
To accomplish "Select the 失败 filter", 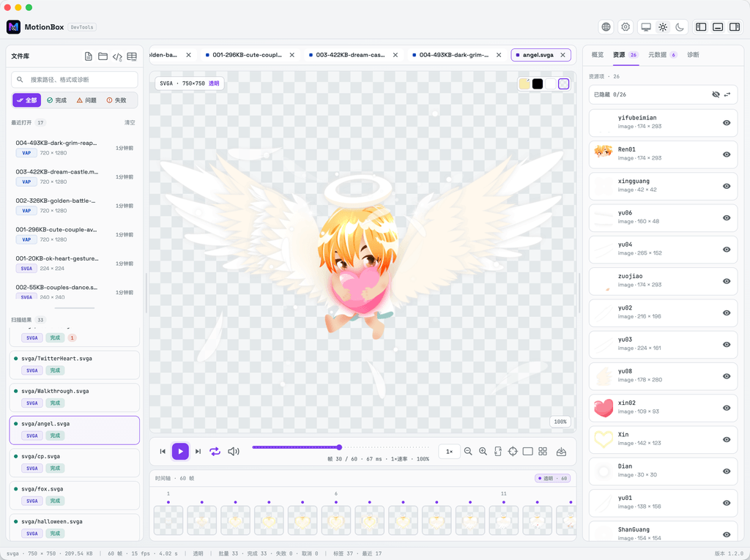I will (116, 100).
